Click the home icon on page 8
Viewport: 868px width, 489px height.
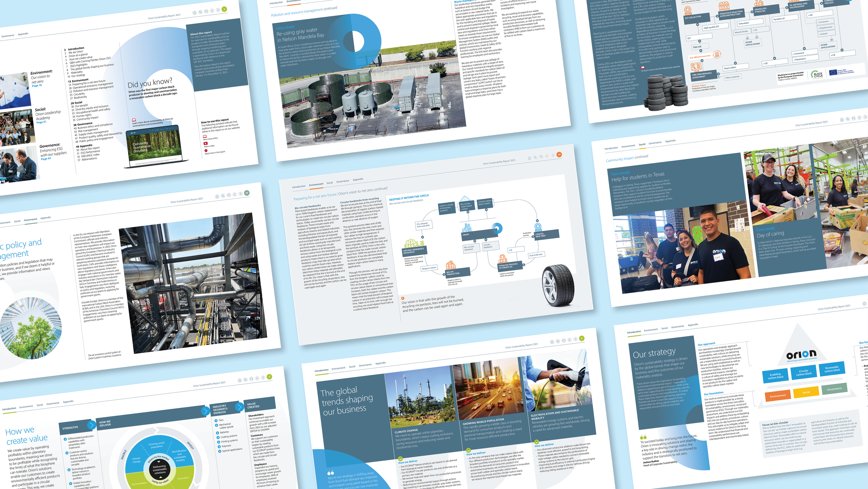coord(552,342)
